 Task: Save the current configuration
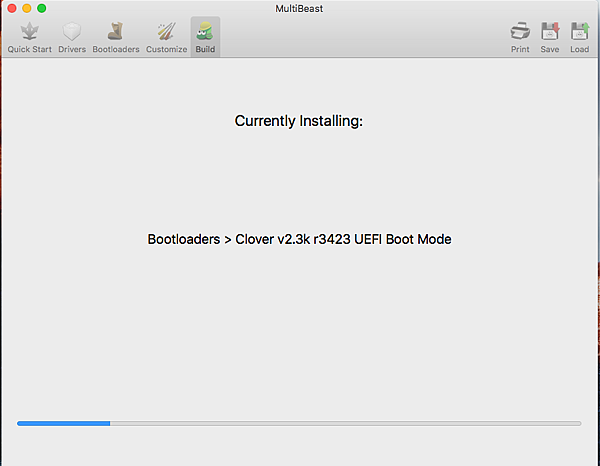click(550, 37)
